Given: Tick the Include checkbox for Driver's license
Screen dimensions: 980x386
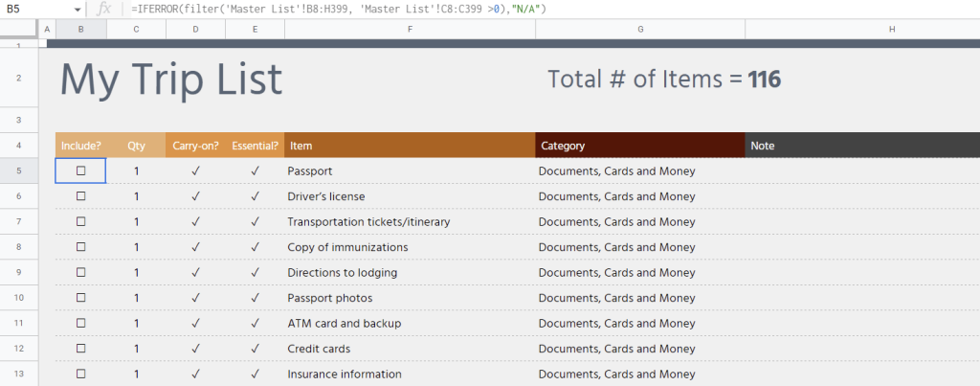Looking at the screenshot, I should click(80, 196).
